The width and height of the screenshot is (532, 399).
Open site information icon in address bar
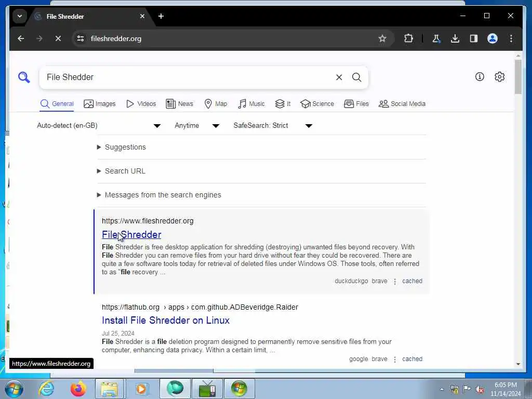tap(81, 38)
